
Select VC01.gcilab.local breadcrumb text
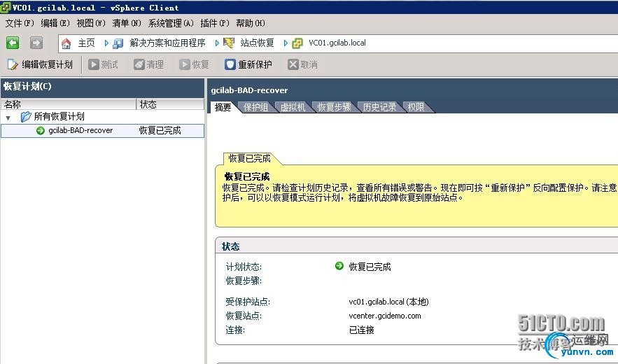click(337, 43)
